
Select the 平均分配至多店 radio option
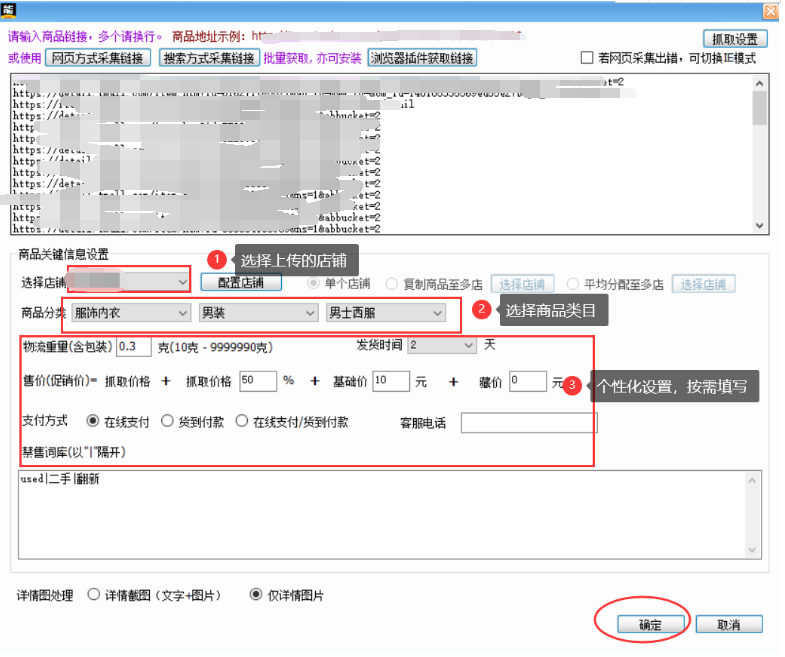(573, 284)
